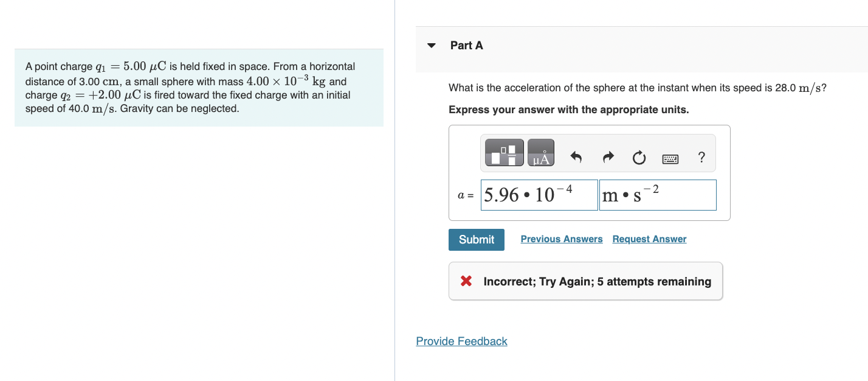This screenshot has width=868, height=381.
Task: Click inside the numeric answer field
Action: tap(538, 195)
